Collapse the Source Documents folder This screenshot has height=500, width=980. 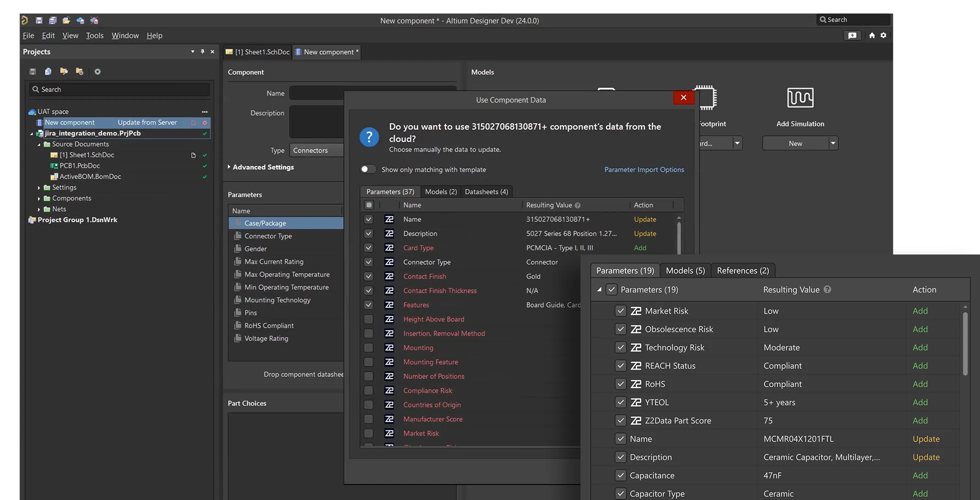click(x=39, y=144)
